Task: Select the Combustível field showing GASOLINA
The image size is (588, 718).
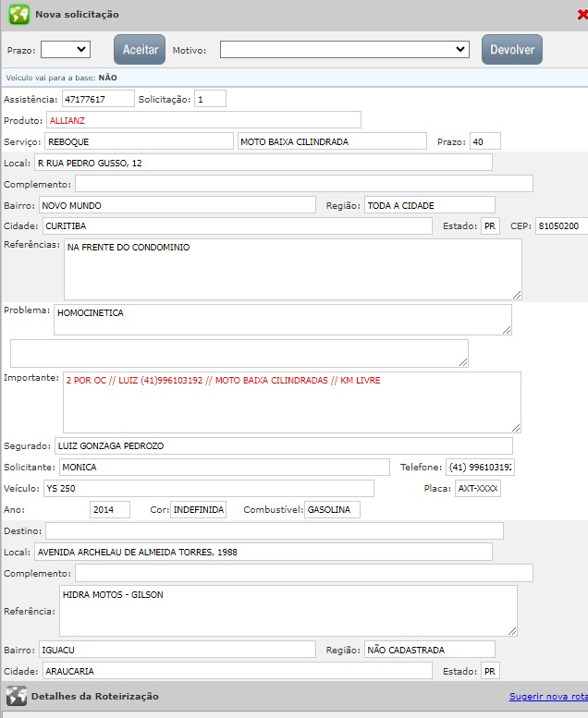Action: click(x=332, y=510)
